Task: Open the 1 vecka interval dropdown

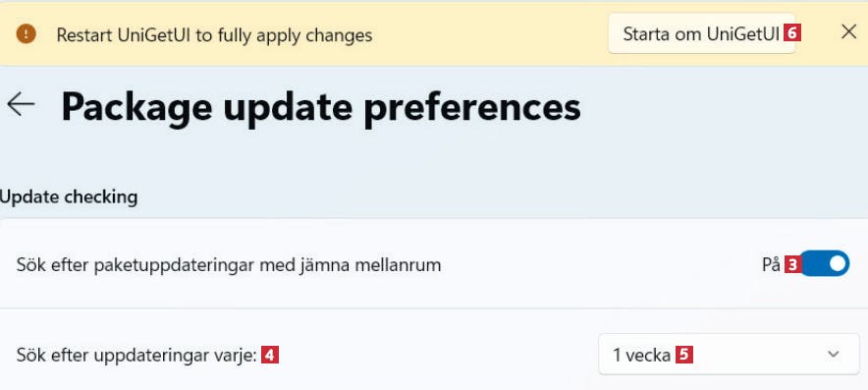Action: (x=729, y=354)
